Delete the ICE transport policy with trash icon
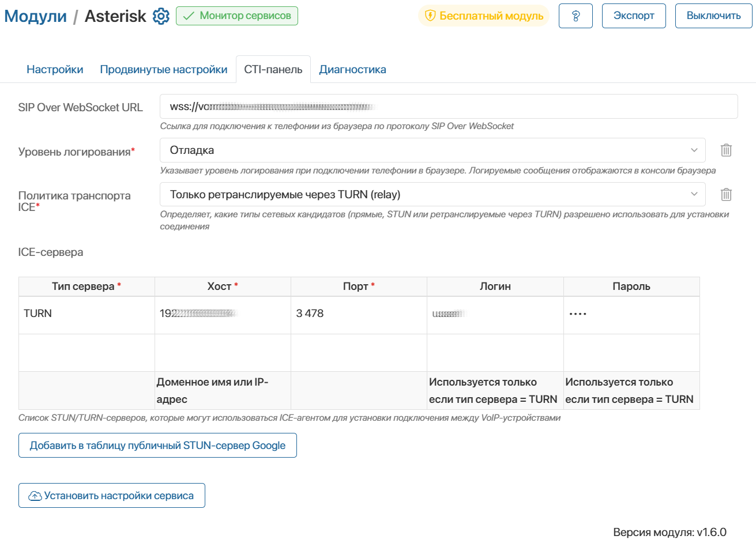This screenshot has height=547, width=756. tap(726, 195)
